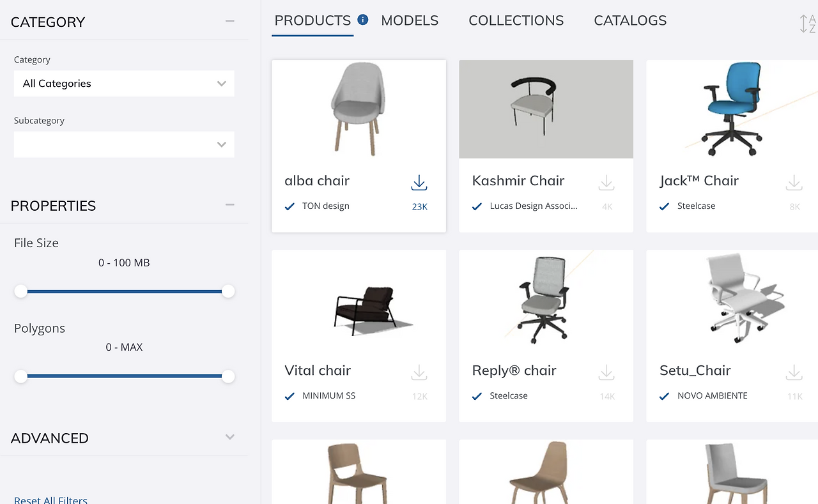This screenshot has height=504, width=818.
Task: Download the alba chair model
Action: [x=419, y=183]
